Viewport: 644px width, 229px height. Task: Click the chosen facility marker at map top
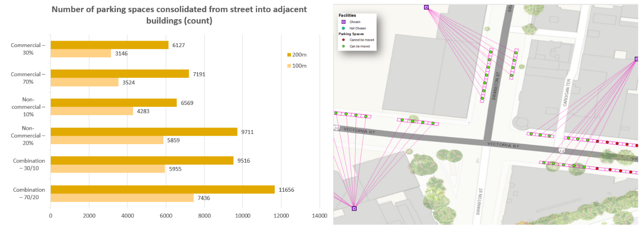coord(426,7)
